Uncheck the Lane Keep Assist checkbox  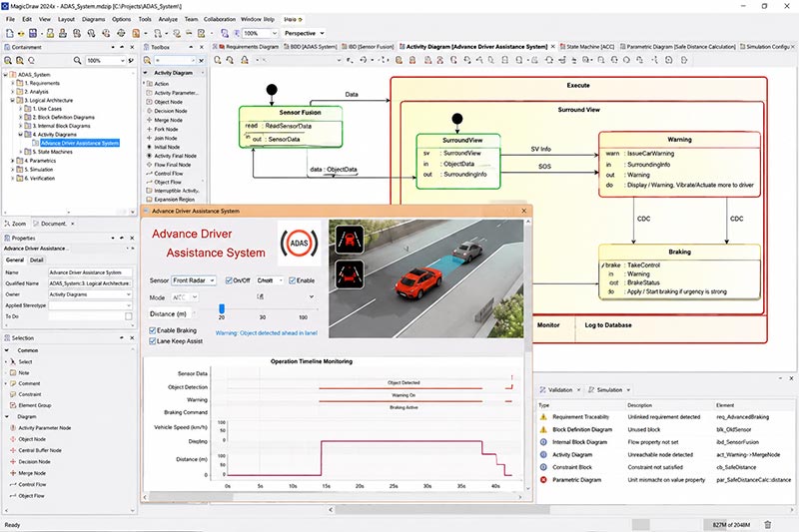[153, 341]
